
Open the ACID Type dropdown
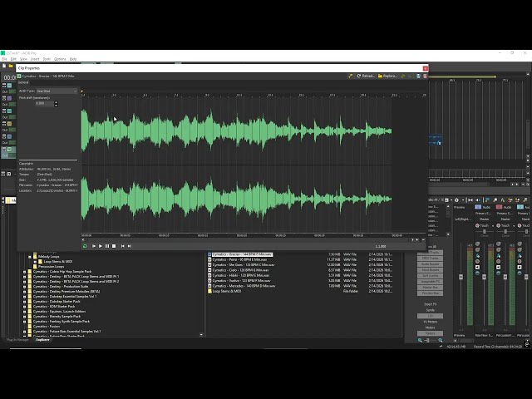57,91
